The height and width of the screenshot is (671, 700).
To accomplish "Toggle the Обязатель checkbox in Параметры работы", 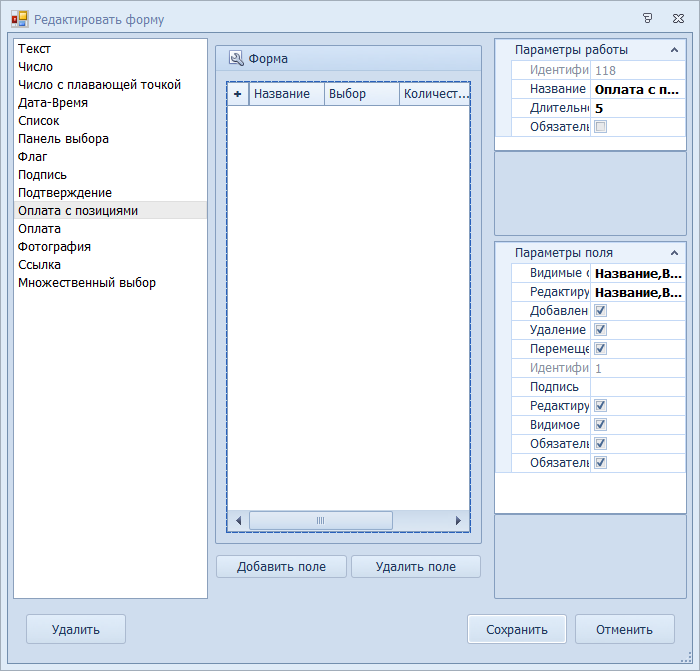I will (601, 127).
